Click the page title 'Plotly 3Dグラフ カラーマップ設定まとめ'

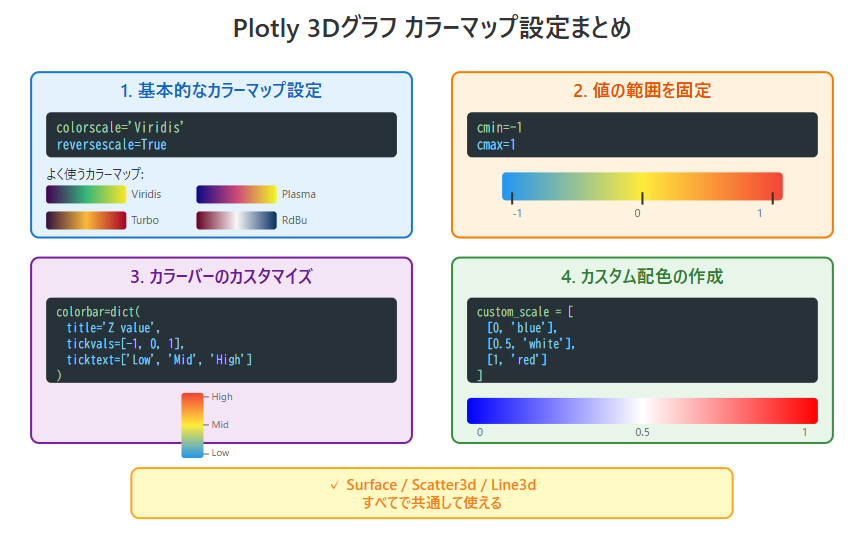tap(432, 28)
